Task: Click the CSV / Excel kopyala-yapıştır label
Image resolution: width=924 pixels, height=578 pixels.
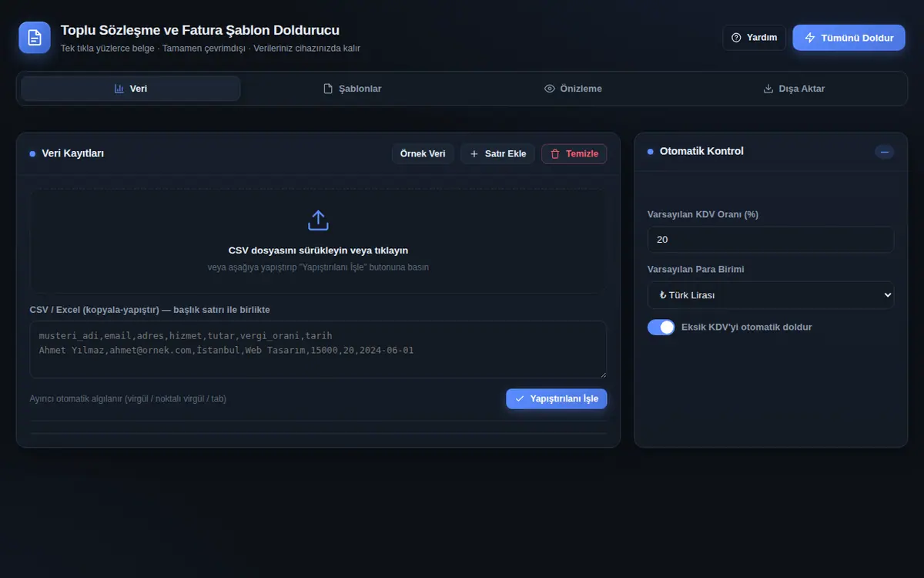Action: 149,310
